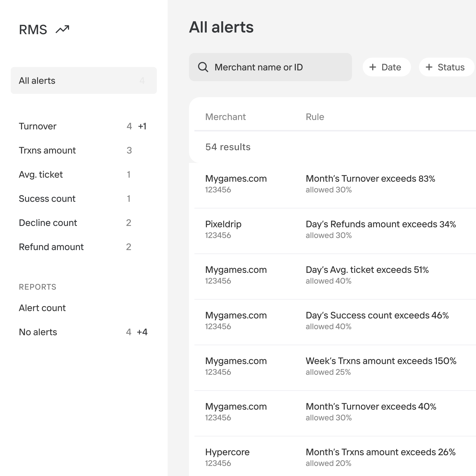The image size is (476, 476).
Task: Select Day's Refunds amount exceeds 34% rule
Action: pos(381,224)
